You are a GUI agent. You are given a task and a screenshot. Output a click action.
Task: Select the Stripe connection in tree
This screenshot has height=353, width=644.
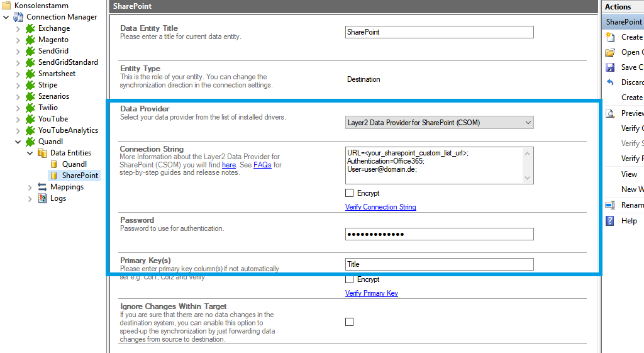coord(48,85)
